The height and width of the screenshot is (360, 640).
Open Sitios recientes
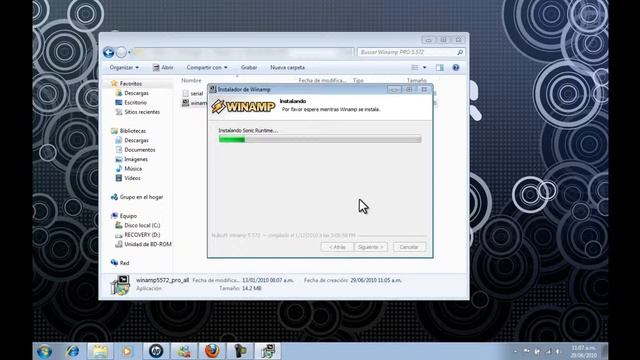[x=142, y=112]
